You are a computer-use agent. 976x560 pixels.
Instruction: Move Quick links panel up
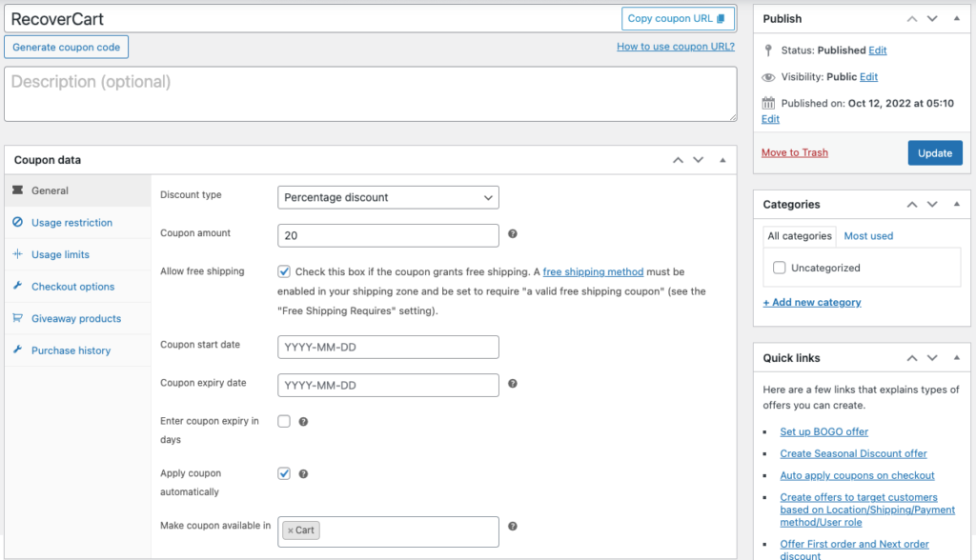[912, 358]
